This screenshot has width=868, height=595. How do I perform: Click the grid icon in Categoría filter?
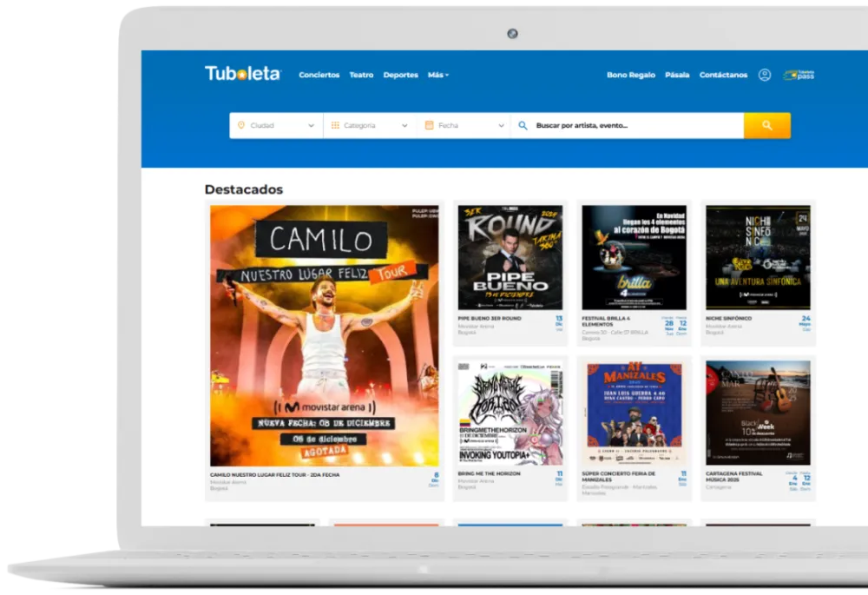point(336,125)
